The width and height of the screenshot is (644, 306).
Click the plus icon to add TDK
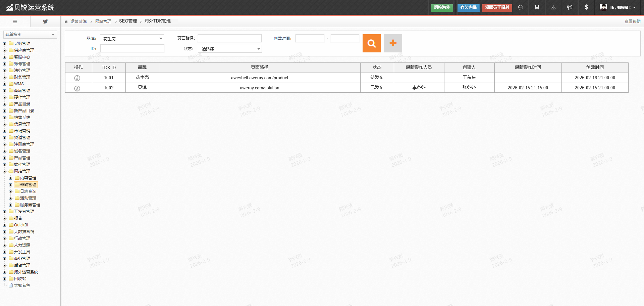click(393, 43)
